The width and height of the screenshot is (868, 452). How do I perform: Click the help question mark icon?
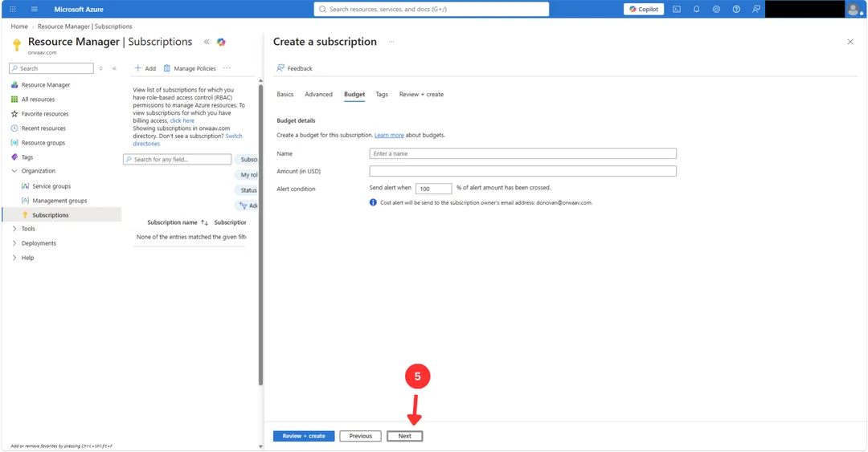pyautogui.click(x=736, y=9)
